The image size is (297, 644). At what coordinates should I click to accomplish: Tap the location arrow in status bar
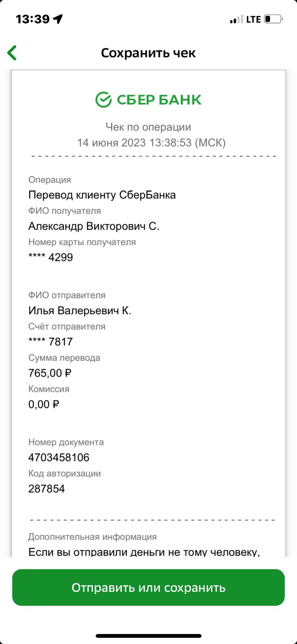tap(58, 19)
